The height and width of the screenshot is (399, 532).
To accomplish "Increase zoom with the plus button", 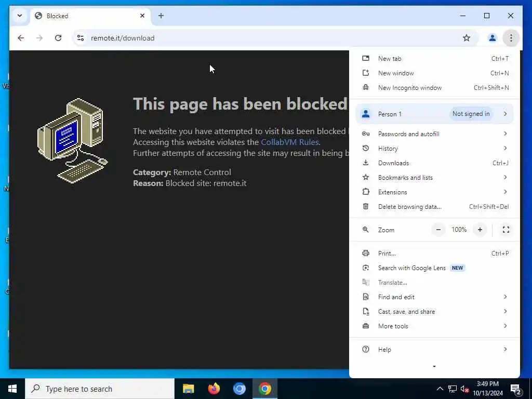I will 480,230.
